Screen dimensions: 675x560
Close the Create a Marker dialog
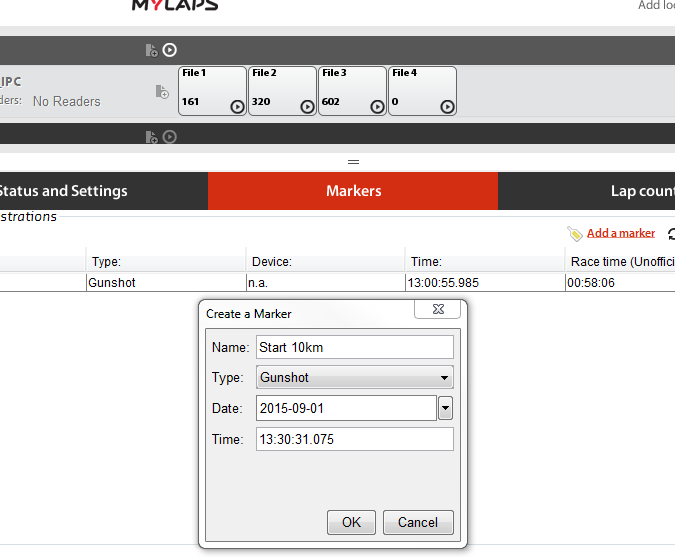[436, 310]
